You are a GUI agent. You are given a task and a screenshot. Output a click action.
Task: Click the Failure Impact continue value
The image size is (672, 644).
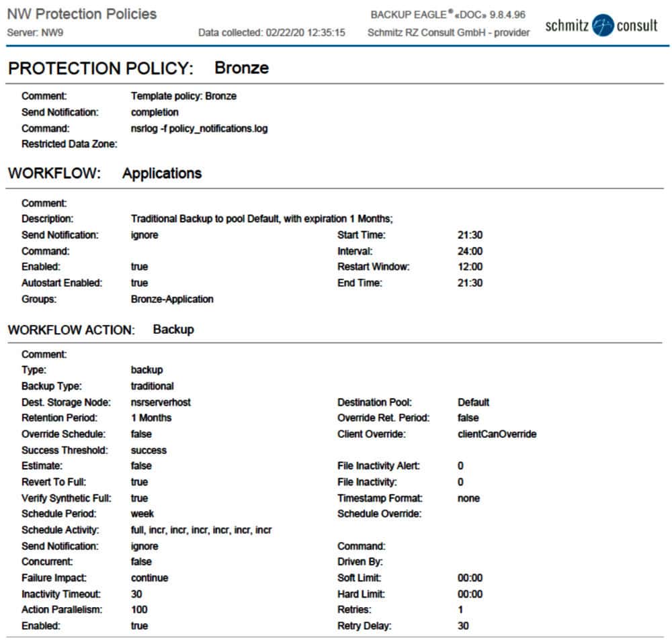(x=149, y=578)
